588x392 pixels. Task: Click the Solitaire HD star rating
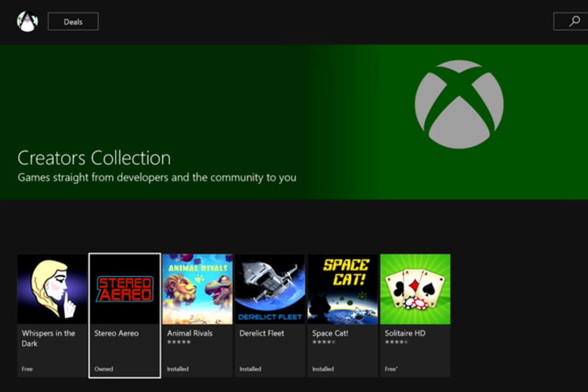pyautogui.click(x=397, y=342)
